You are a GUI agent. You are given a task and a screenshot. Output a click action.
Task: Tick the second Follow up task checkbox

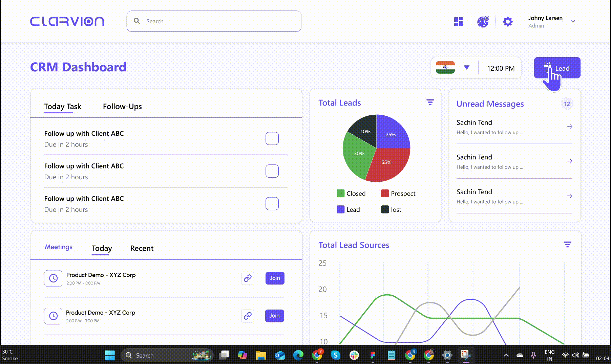272,171
